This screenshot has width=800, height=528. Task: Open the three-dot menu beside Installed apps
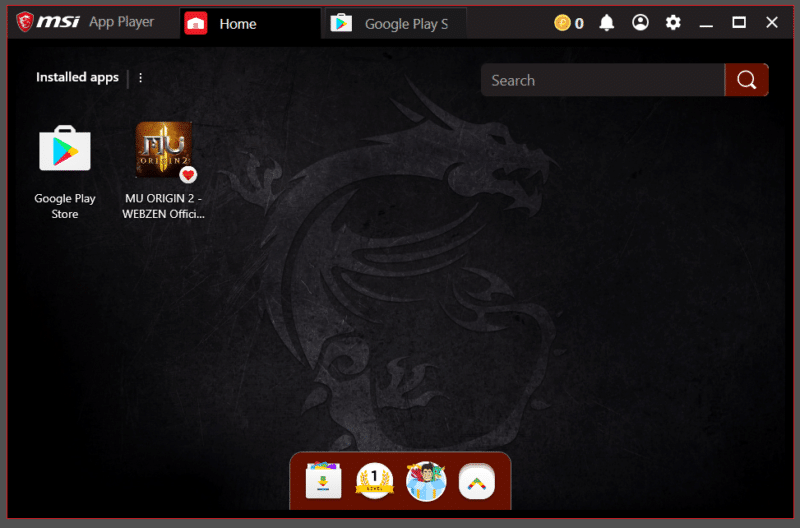click(x=140, y=78)
